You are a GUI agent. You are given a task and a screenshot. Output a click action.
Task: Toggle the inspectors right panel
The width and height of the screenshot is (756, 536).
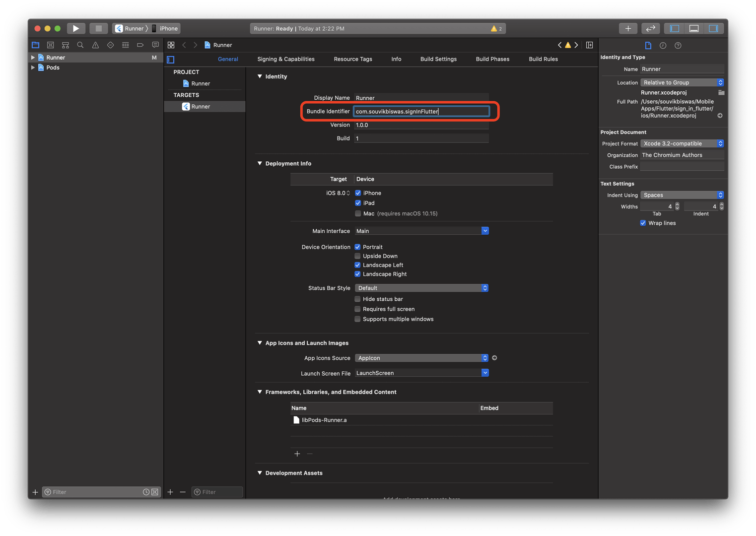point(713,29)
